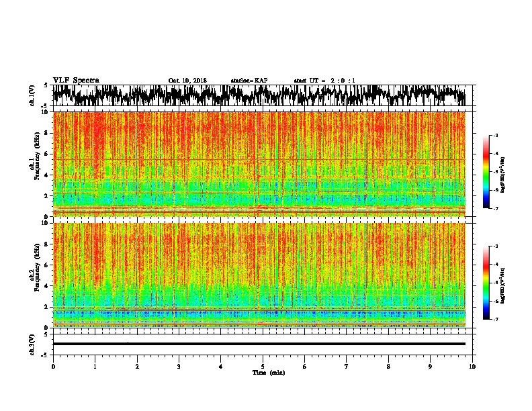Click inside the ch.1 spectrogram panel

coord(259,164)
